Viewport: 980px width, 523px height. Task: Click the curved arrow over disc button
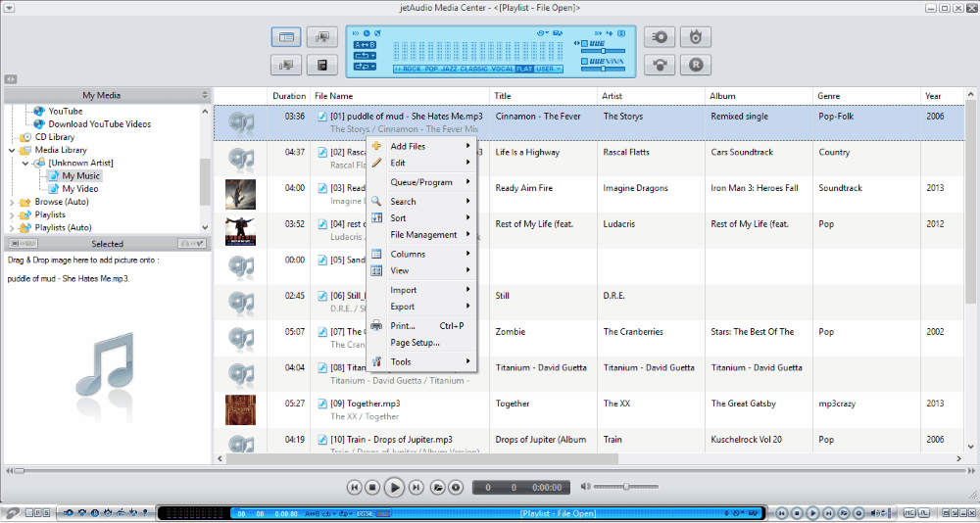[x=660, y=65]
